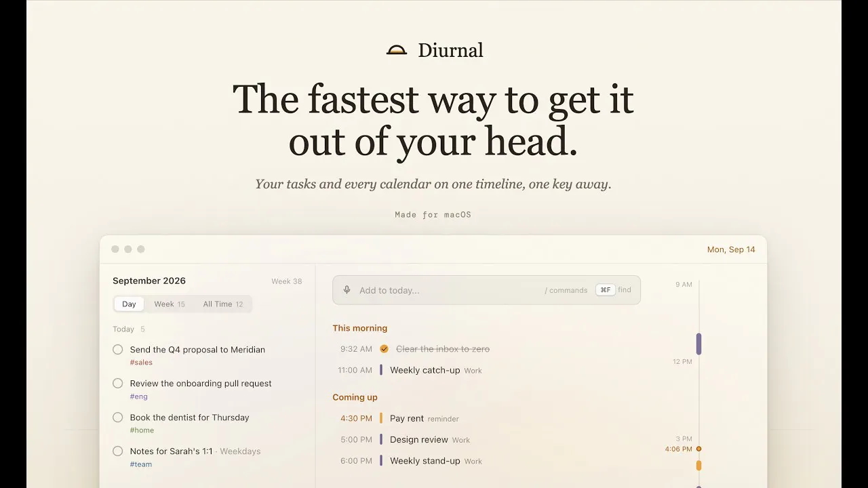The height and width of the screenshot is (488, 868).
Task: Click the Weekdays recurrence label
Action: tap(240, 451)
